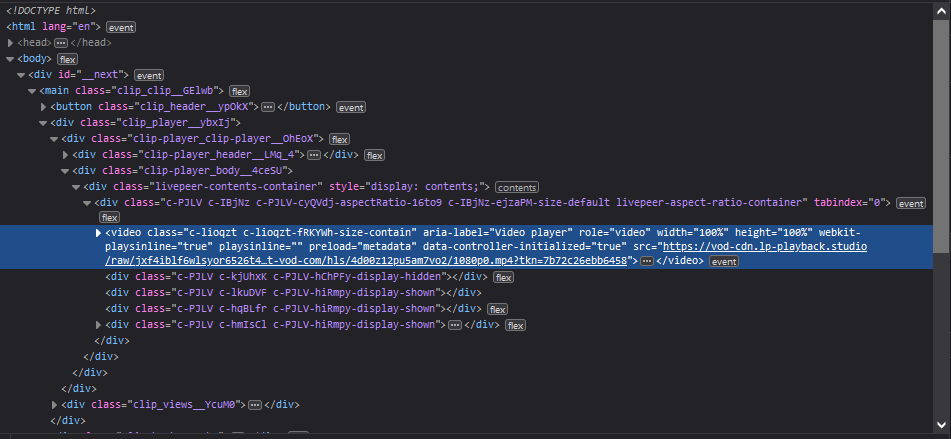Collapse the clip-player_body__4ceSU div
951x439 pixels.
click(65, 171)
